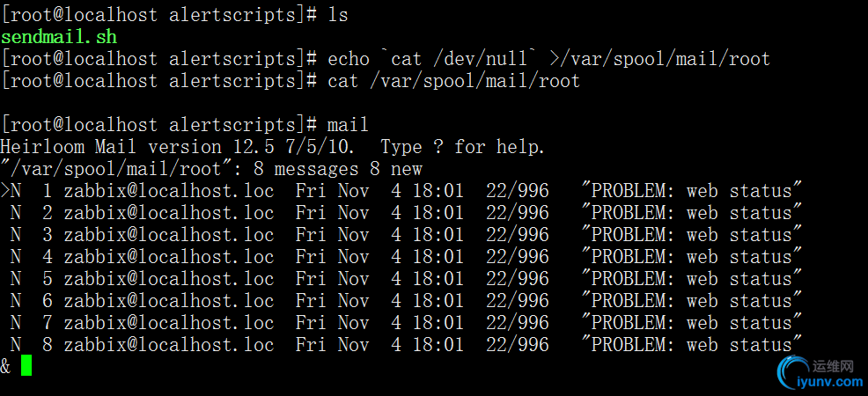Click the cloud logo in the watermark

click(783, 370)
